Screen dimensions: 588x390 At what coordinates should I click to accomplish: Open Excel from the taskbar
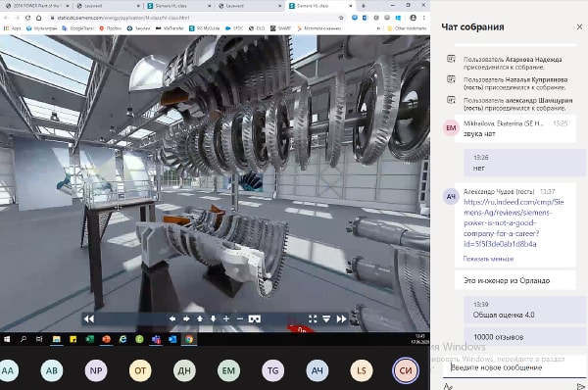tap(89, 339)
